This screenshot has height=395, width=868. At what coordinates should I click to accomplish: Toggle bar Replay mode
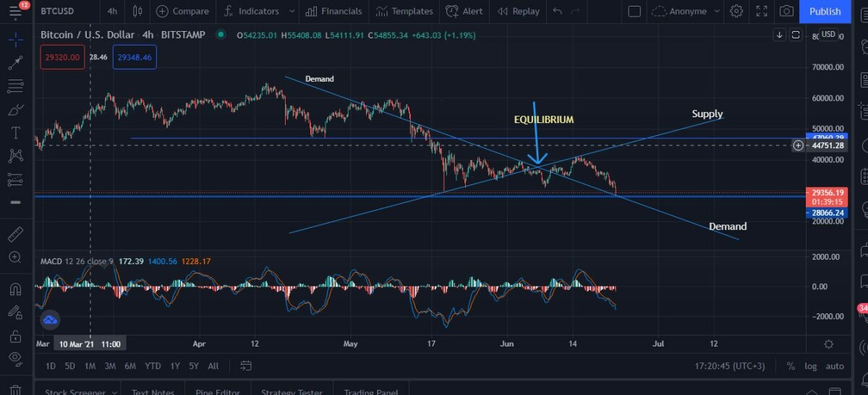pyautogui.click(x=519, y=11)
